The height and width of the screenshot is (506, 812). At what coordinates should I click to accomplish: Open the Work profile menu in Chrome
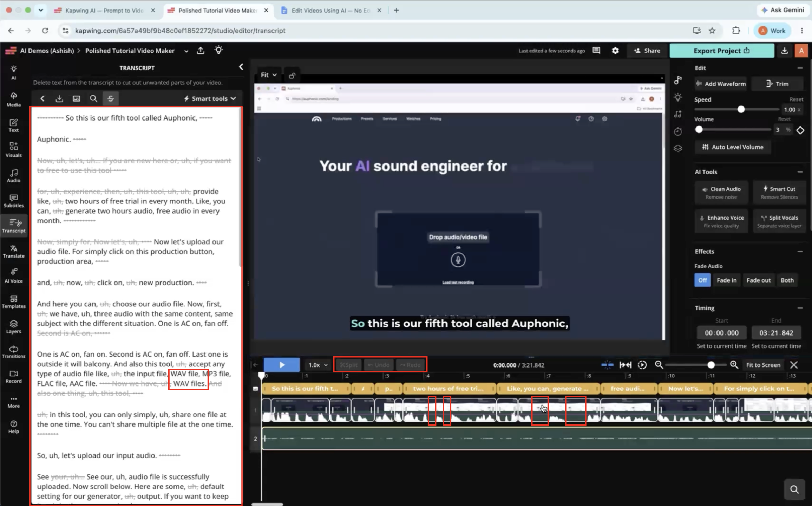coord(772,31)
